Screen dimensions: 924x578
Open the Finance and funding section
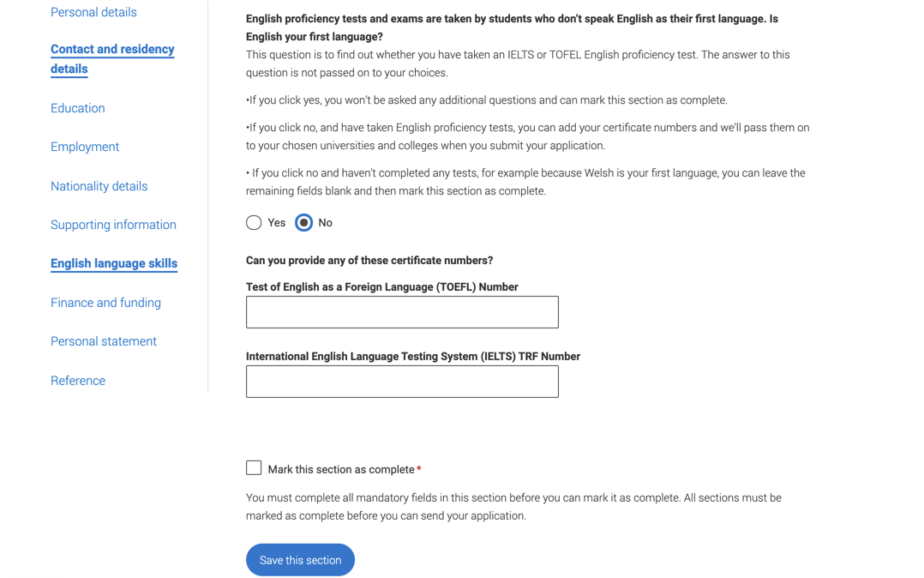tap(105, 303)
